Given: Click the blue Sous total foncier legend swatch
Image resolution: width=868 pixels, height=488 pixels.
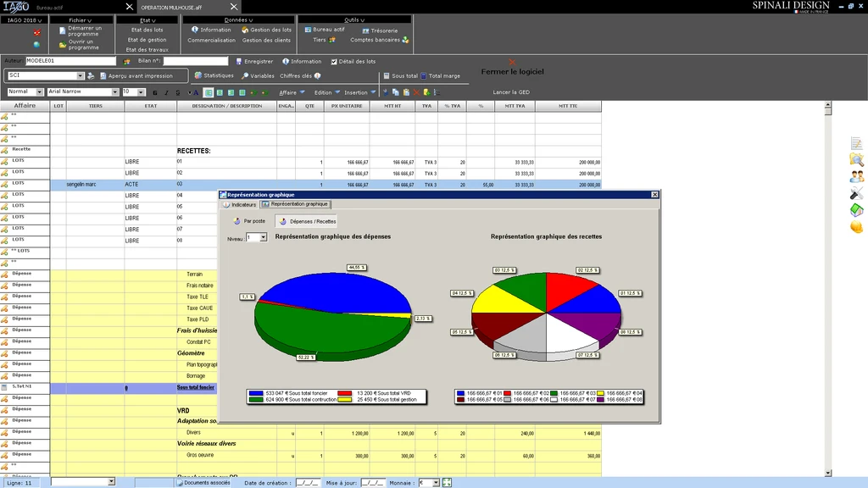Looking at the screenshot, I should 255,393.
